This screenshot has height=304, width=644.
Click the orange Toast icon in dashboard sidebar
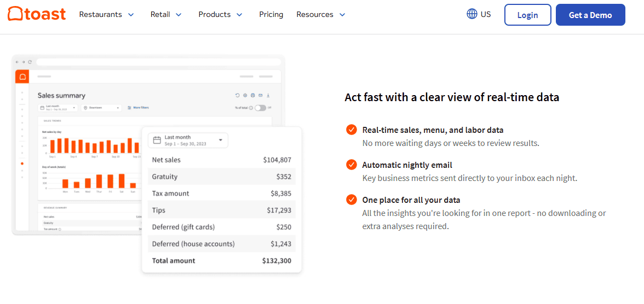click(x=22, y=77)
